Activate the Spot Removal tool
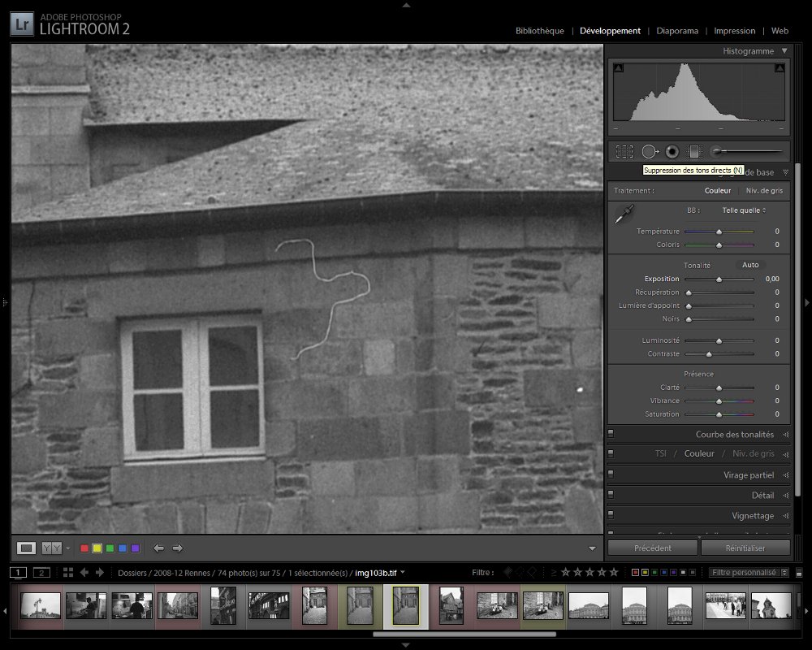 click(650, 151)
